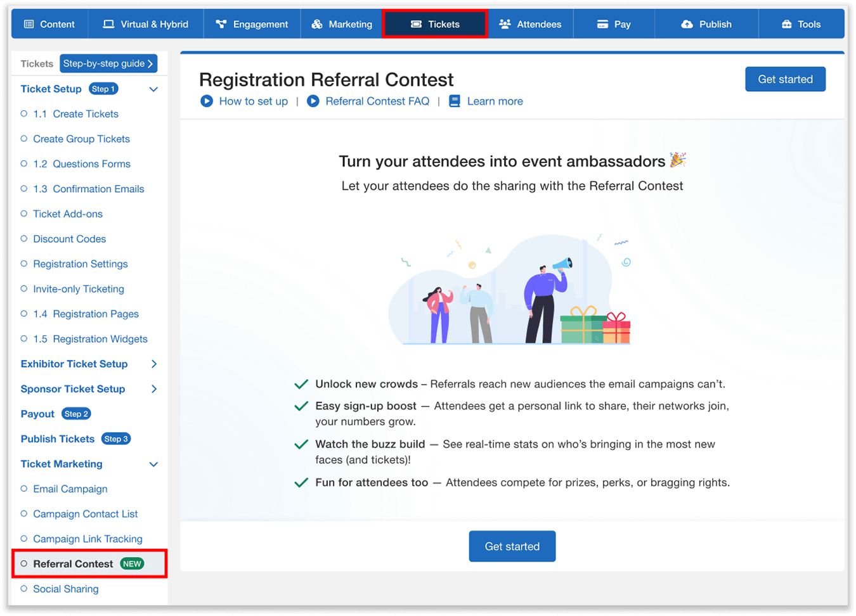Switch to the Attendees tab

tap(530, 23)
